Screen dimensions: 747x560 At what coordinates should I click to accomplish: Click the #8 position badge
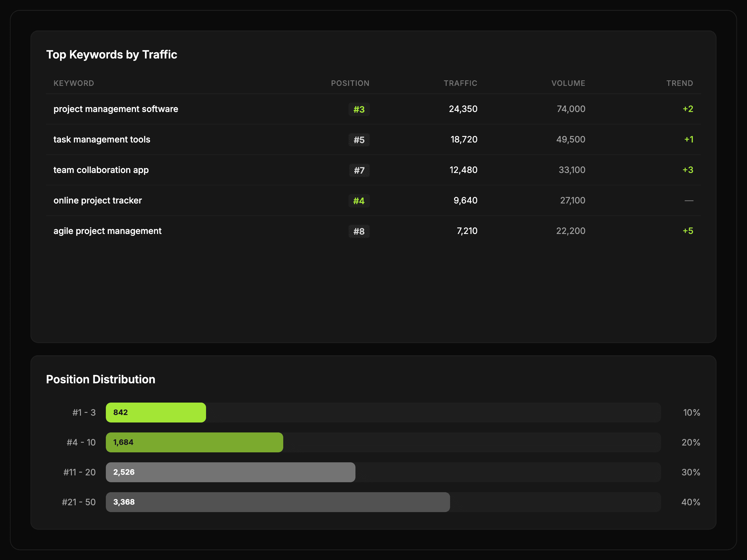[359, 231]
